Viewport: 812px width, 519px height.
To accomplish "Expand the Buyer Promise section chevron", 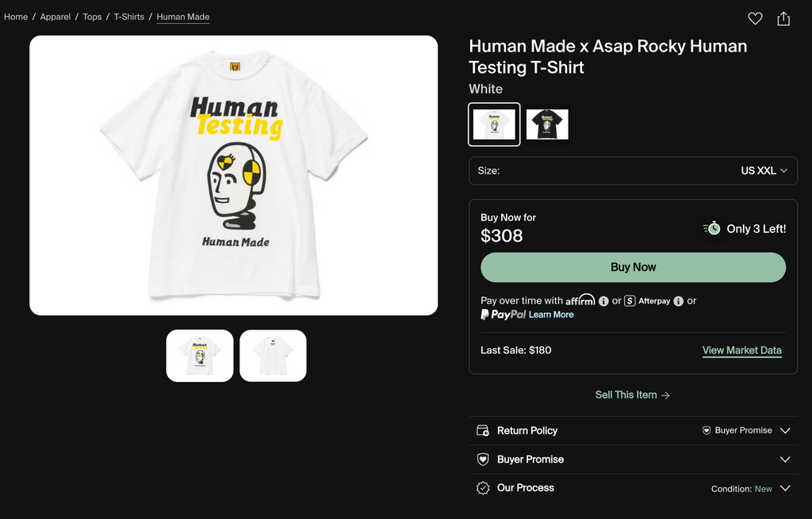I will 785,460.
